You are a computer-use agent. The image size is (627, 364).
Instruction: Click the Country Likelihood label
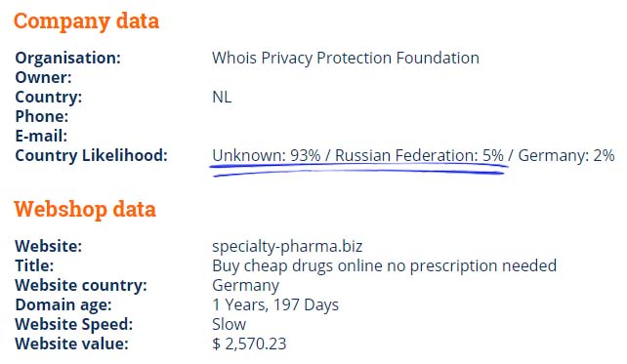[x=91, y=155]
